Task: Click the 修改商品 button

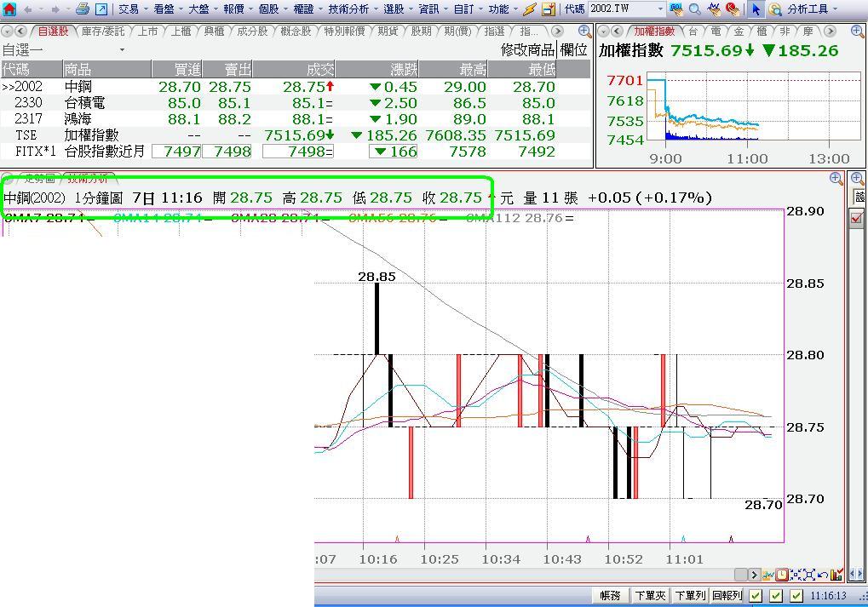Action: (527, 49)
